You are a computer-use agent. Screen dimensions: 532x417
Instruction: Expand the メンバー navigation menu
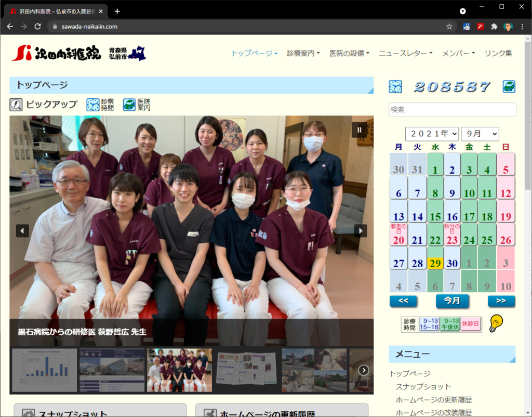pos(458,54)
